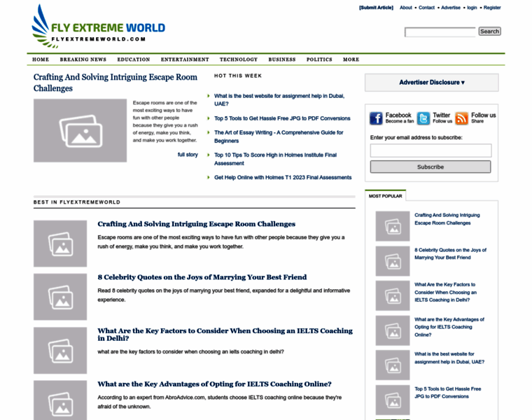Click the Submit Article link
Viewport: 532px width, 420px height.
[377, 8]
